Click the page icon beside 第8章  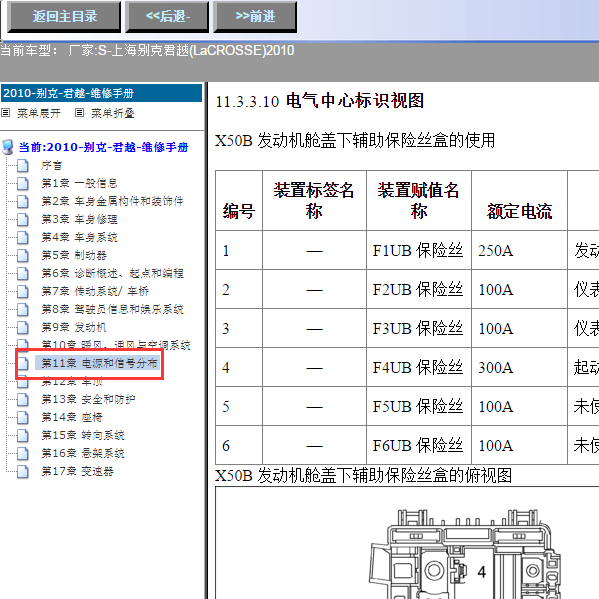tap(23, 309)
